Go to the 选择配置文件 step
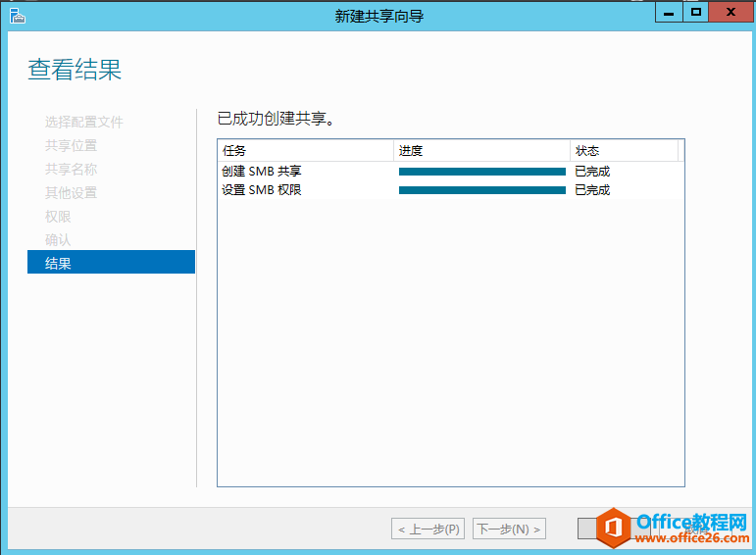The image size is (756, 555). tap(84, 122)
